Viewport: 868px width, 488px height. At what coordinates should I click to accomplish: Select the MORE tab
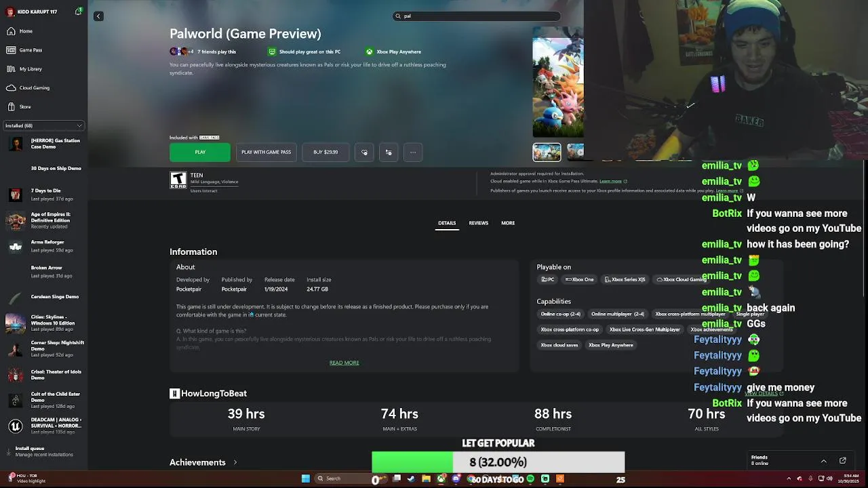coord(508,223)
